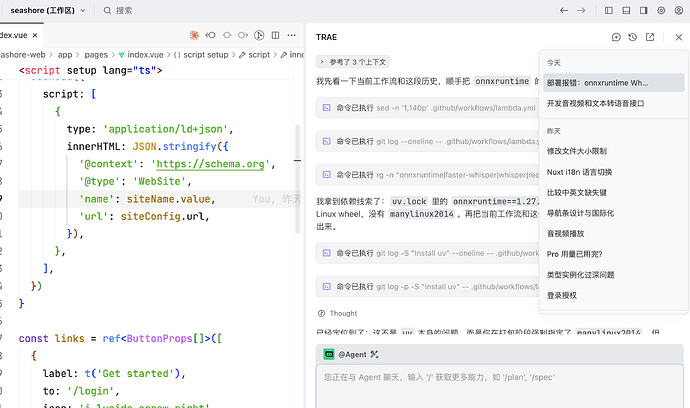Open the account profile icon

(679, 10)
